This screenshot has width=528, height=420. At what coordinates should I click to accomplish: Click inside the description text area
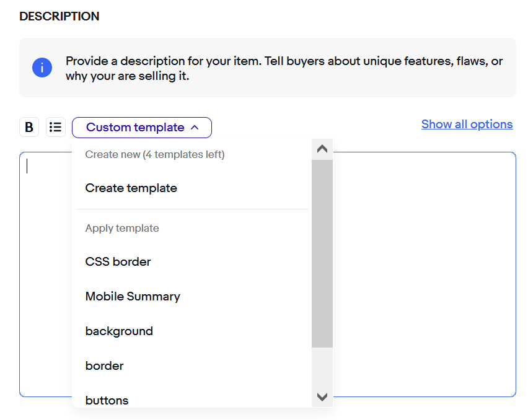tap(425, 274)
